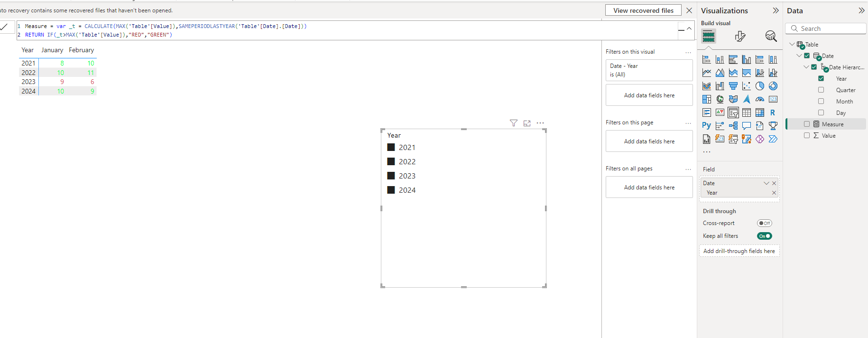Select the Card visual with 123

(773, 99)
